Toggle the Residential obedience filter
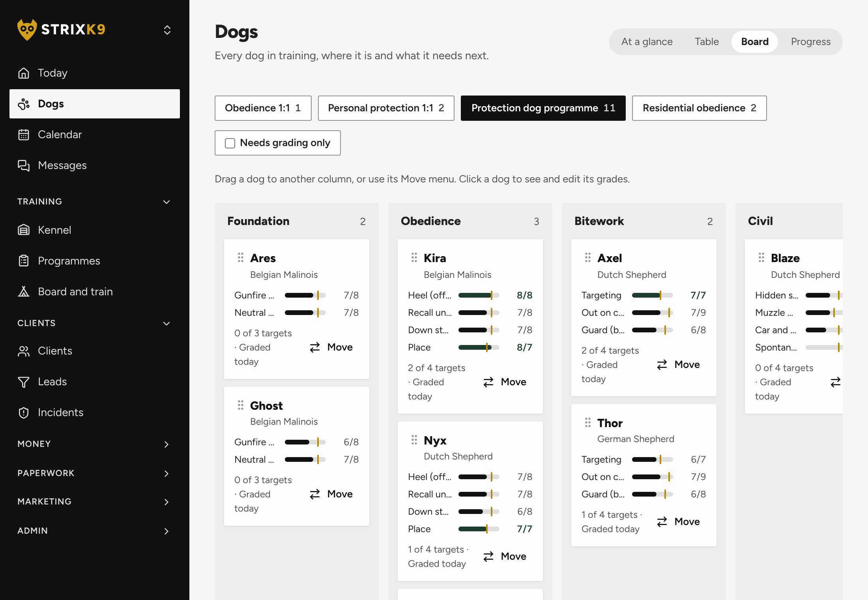 (x=700, y=108)
